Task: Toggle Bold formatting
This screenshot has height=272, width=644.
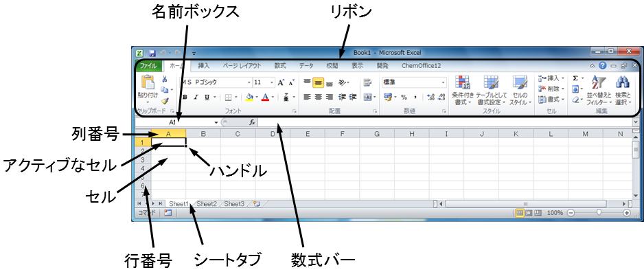Action: [185, 98]
